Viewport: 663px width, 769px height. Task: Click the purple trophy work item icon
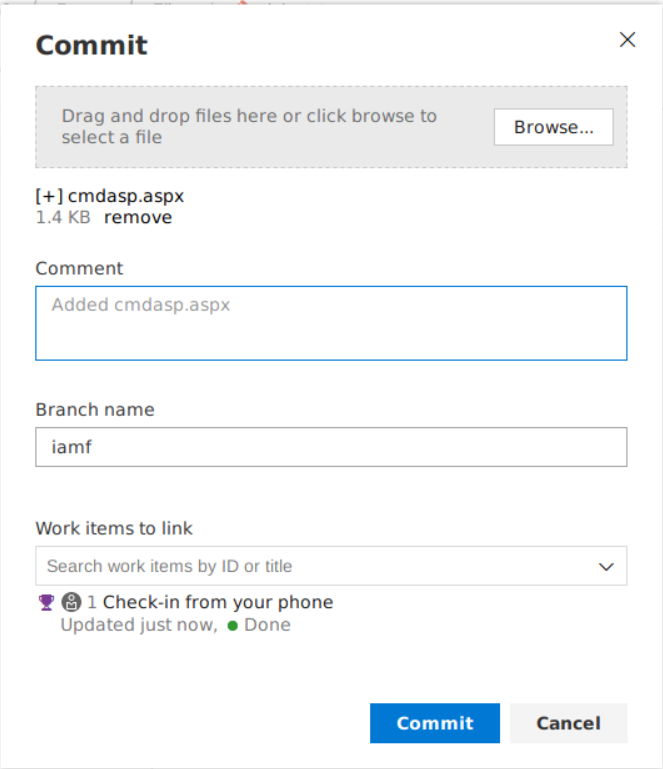point(46,602)
